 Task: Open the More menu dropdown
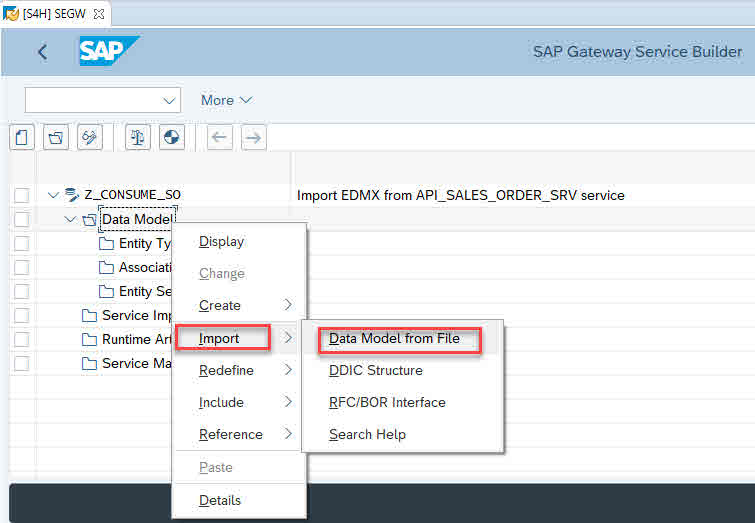(x=226, y=100)
